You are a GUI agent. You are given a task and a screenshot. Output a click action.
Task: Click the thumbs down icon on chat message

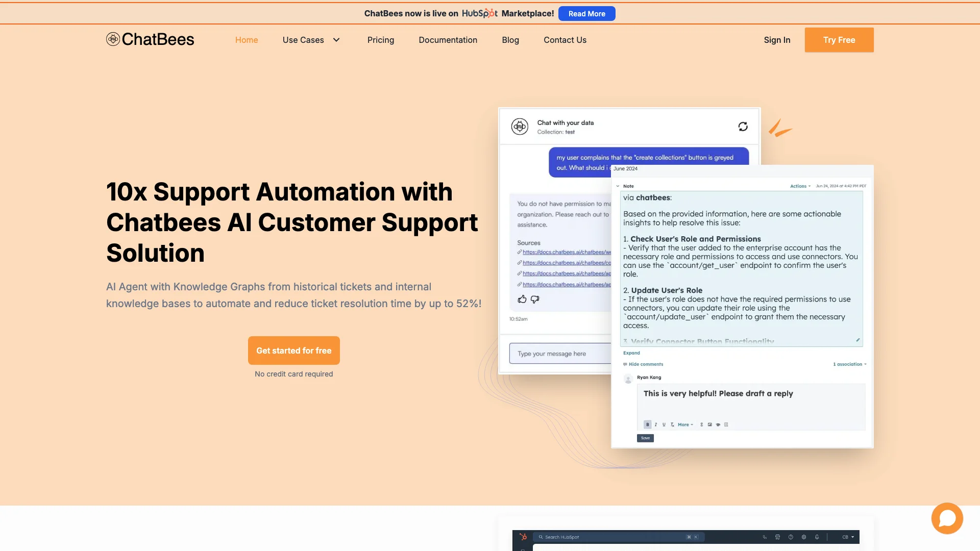(x=535, y=298)
